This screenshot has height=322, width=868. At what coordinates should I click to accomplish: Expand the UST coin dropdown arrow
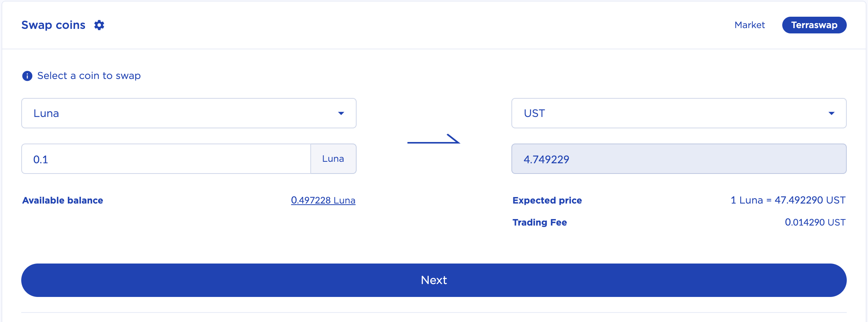pos(831,113)
